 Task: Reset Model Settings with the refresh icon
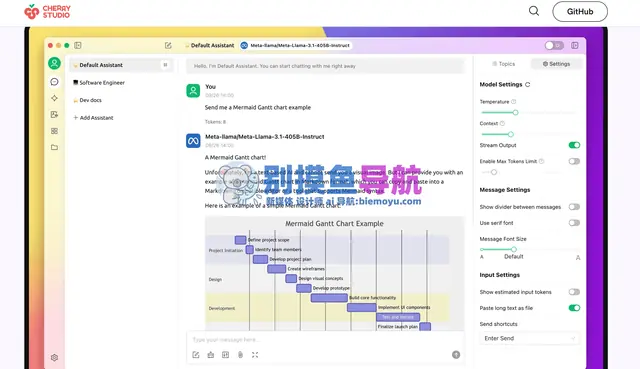point(527,84)
